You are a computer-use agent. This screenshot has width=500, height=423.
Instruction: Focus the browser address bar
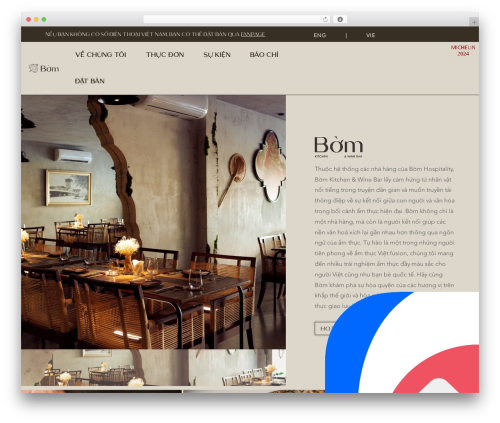click(x=236, y=20)
